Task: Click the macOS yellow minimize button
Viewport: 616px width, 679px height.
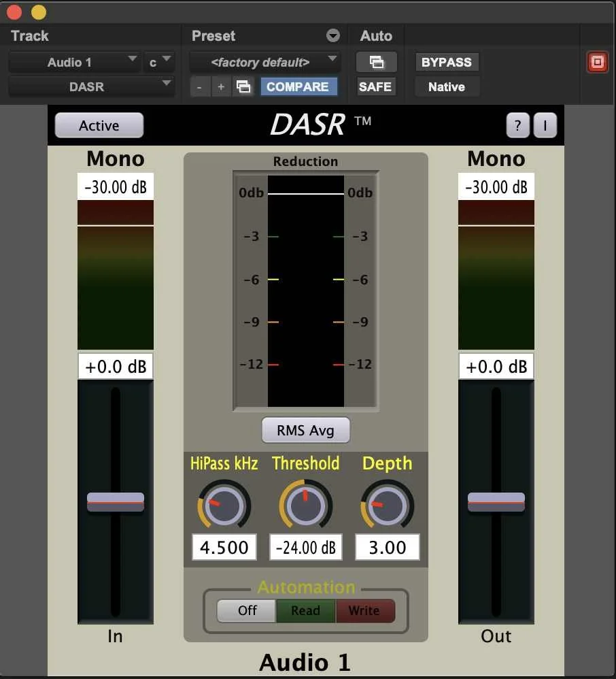Action: click(39, 12)
